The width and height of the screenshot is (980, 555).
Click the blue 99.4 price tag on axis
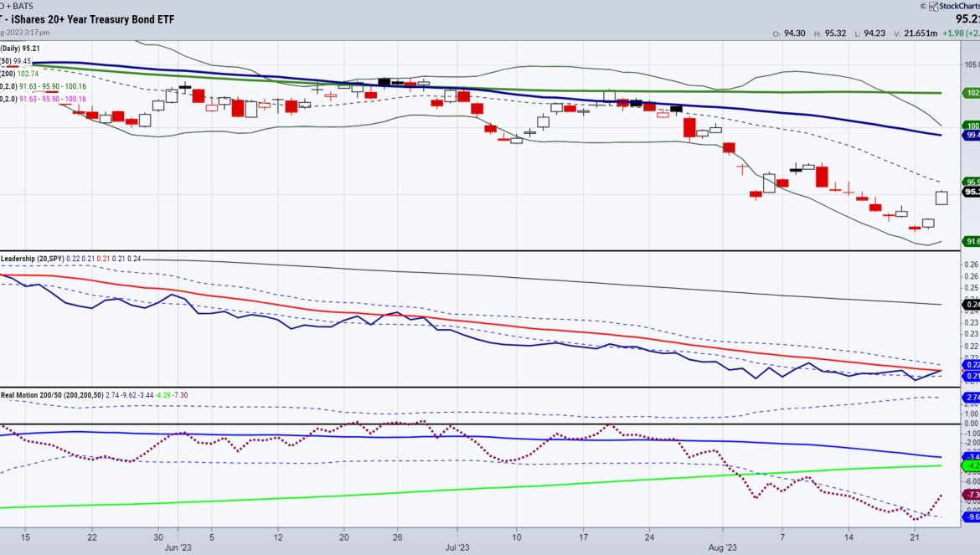tap(972, 135)
